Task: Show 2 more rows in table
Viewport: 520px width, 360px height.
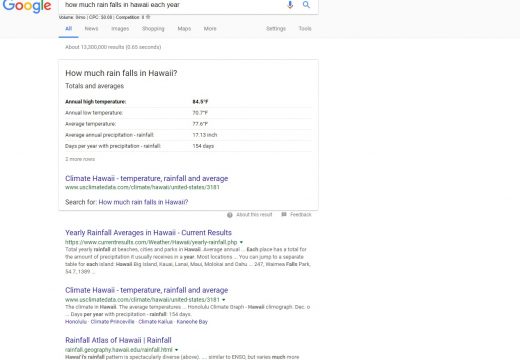Action: (x=80, y=159)
